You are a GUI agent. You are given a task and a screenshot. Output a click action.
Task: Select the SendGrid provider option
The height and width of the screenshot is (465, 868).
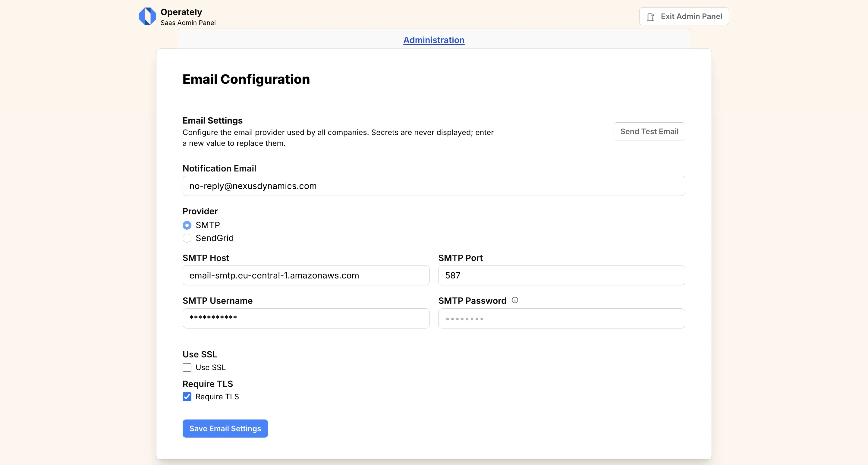[187, 238]
